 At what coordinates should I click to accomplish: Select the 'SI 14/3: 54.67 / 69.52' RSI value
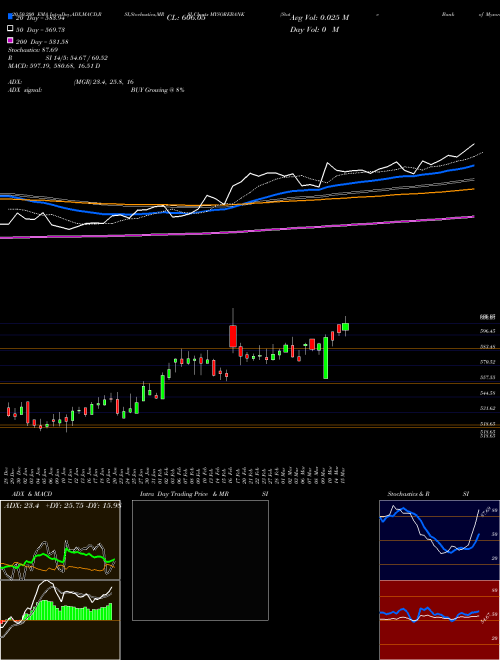click(77, 58)
